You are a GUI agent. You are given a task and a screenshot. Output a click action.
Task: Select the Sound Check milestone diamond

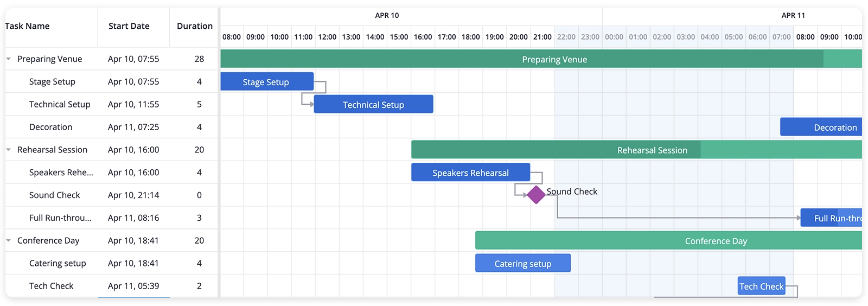coord(536,195)
